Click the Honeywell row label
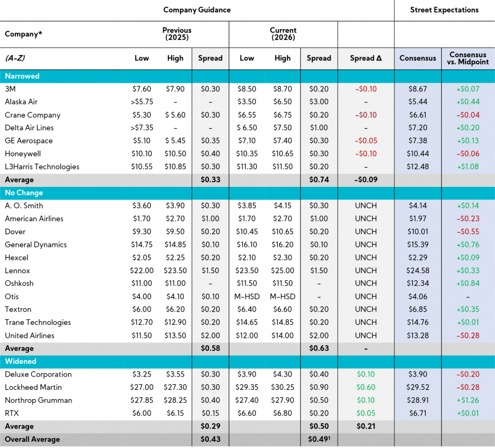495x448 pixels. click(x=23, y=154)
